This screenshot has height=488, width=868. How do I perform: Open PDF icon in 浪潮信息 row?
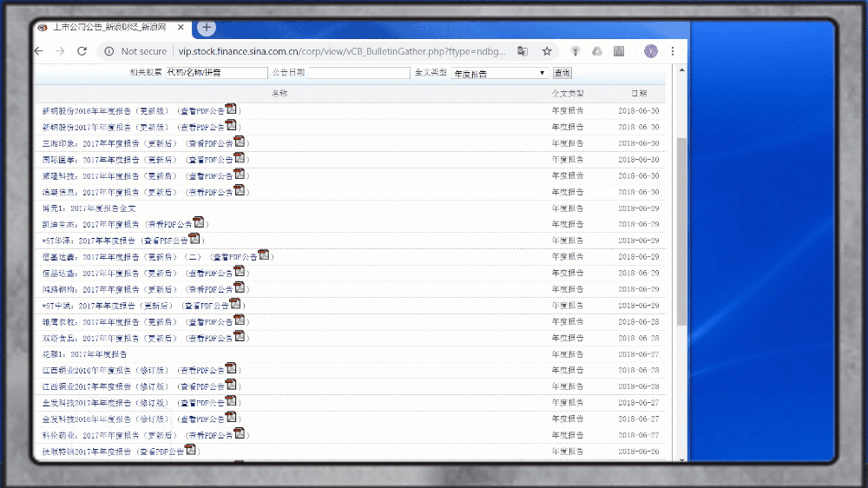[x=240, y=190]
